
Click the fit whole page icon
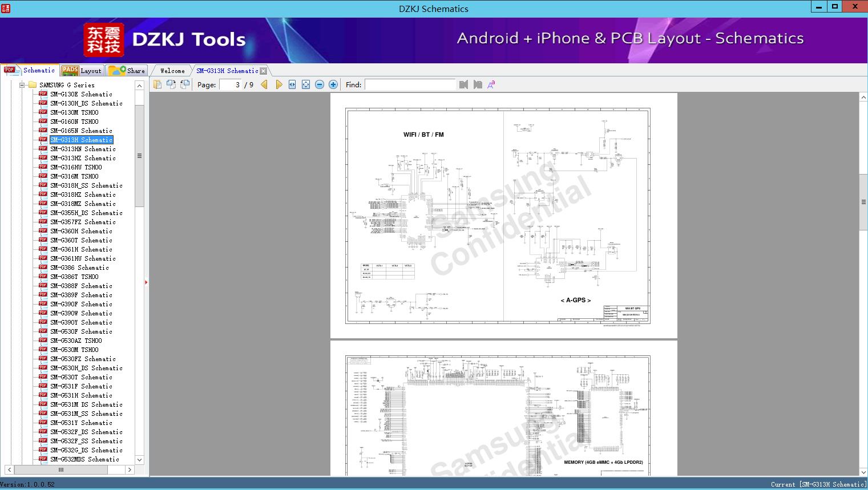pos(306,84)
